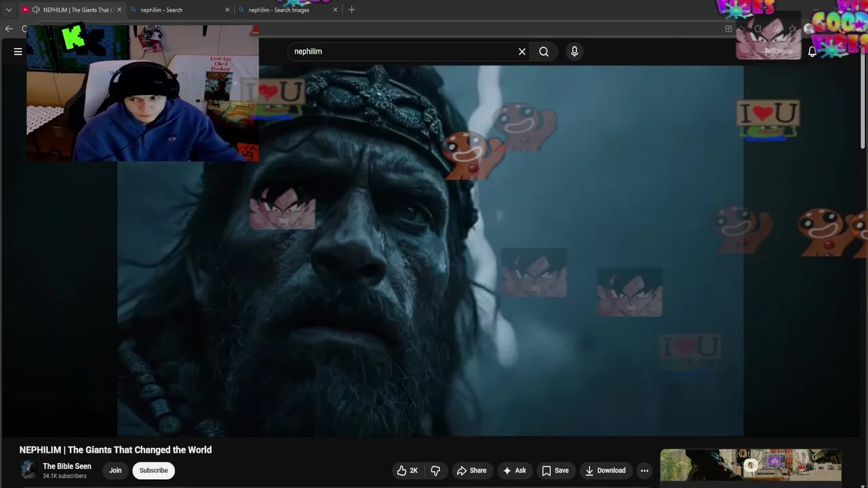Viewport: 868px width, 488px height.
Task: Mute tab audio via speaker icon
Action: pyautogui.click(x=36, y=10)
